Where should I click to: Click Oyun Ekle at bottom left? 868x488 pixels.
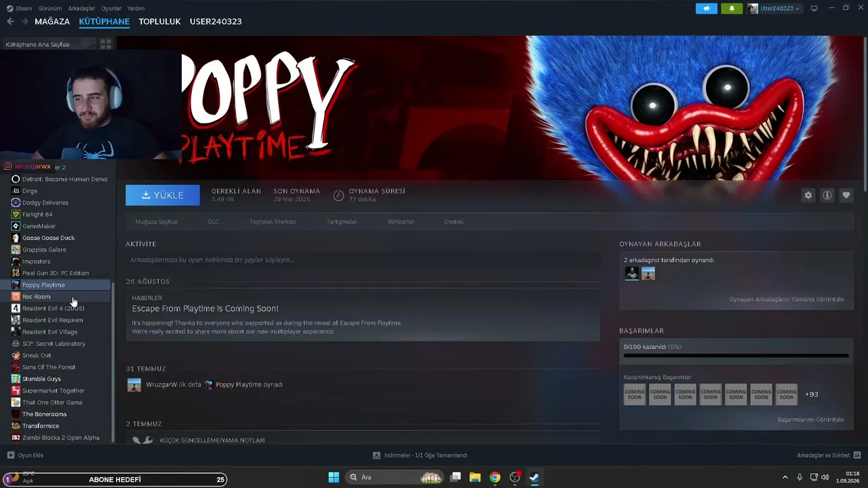pos(25,455)
